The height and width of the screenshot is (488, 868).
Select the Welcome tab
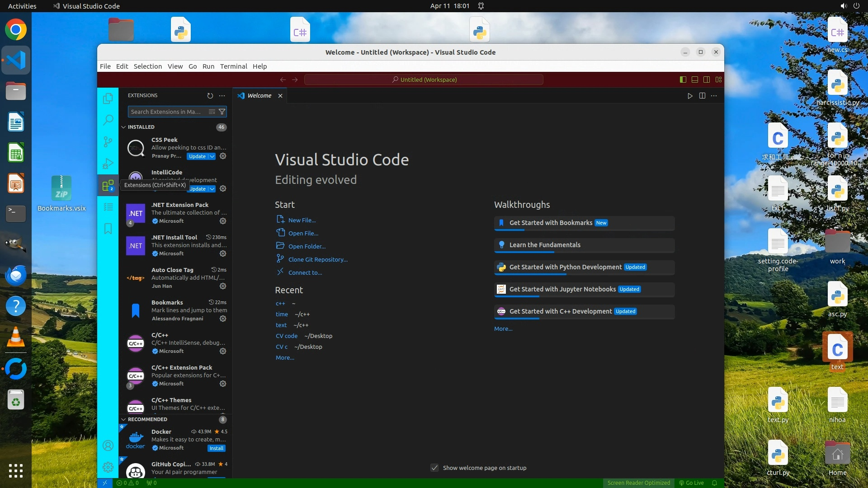click(x=259, y=96)
